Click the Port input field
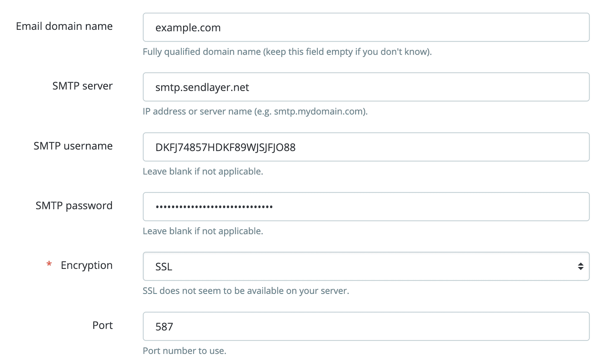The image size is (611, 364). tap(366, 326)
